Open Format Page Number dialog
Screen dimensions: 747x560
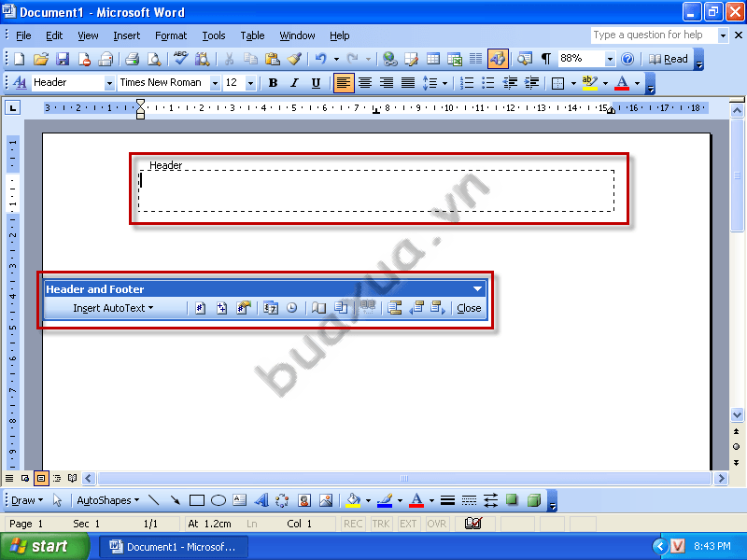click(244, 308)
